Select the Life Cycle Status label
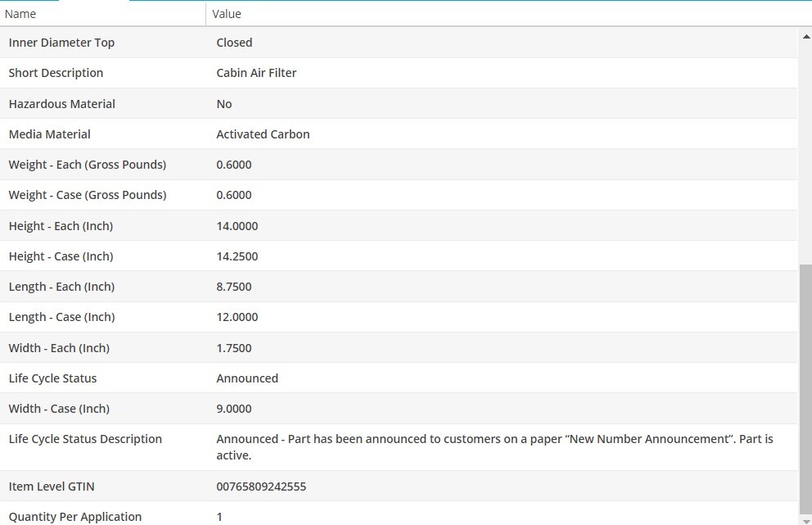The image size is (812, 525). 53,378
